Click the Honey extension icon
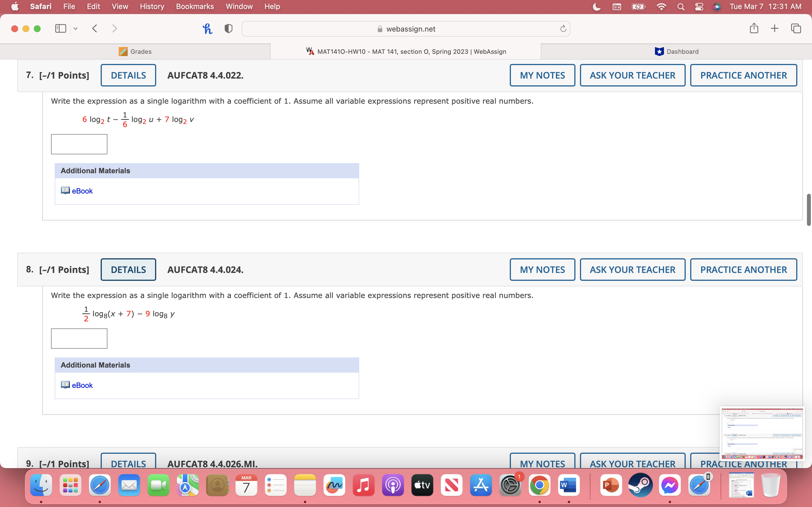This screenshot has width=812, height=507. (207, 29)
